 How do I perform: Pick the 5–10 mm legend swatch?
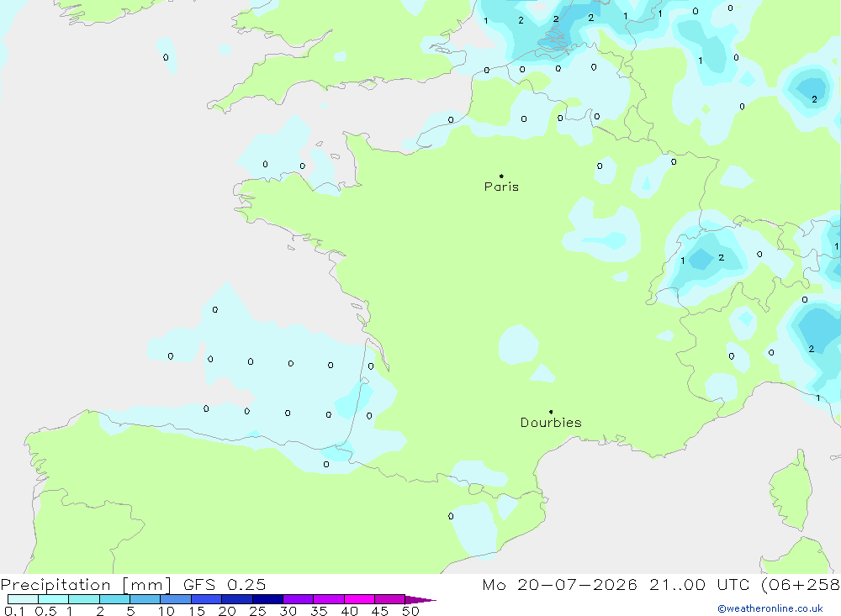pos(145,599)
